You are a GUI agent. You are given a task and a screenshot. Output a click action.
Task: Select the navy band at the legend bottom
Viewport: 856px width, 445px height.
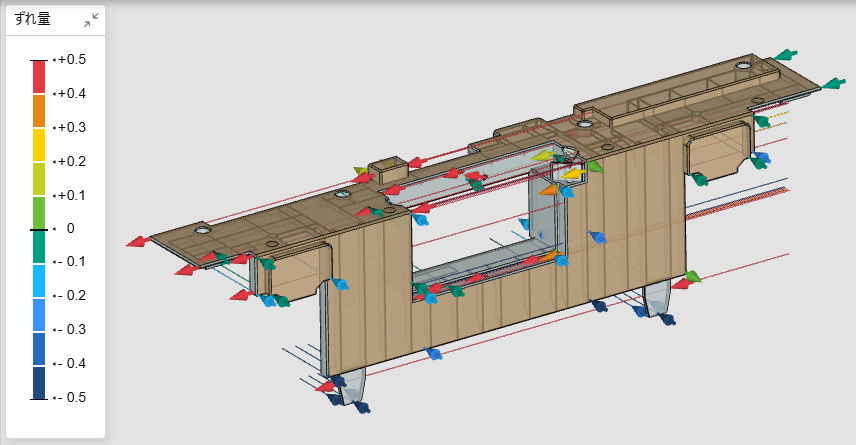tap(38, 382)
